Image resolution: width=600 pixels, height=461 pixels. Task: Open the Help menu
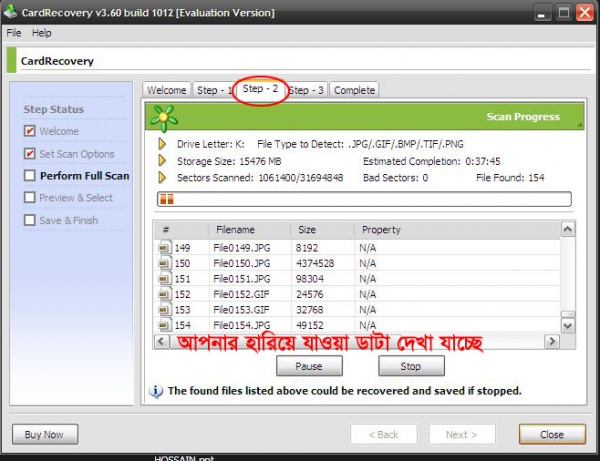point(41,33)
